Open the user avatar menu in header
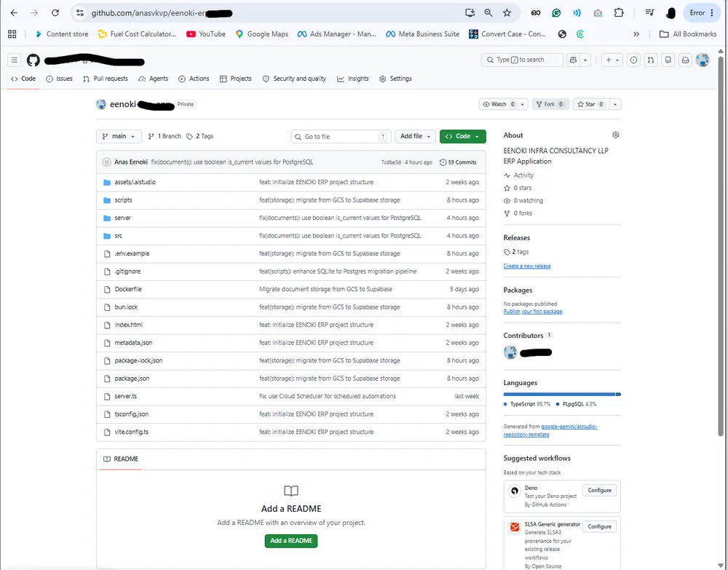728x570 pixels. point(703,60)
